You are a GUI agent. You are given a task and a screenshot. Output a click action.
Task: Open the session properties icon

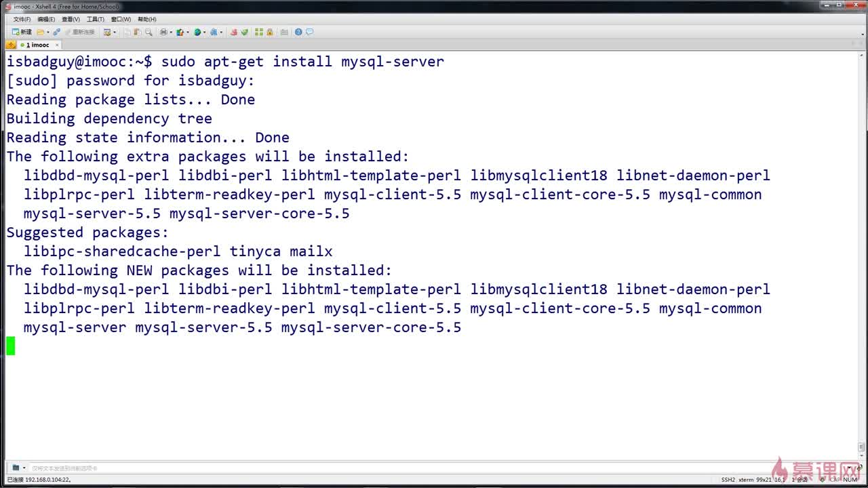106,32
